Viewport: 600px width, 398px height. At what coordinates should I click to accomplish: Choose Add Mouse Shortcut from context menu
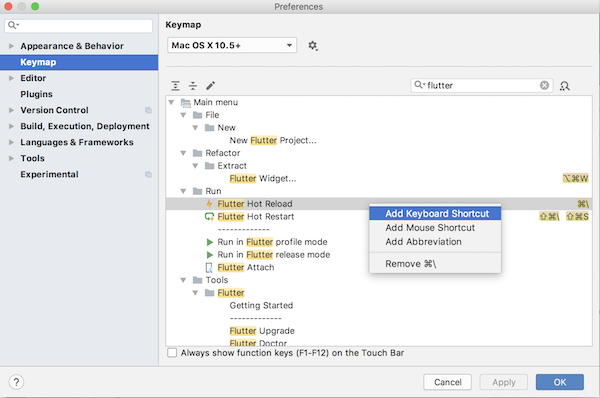[x=435, y=228]
